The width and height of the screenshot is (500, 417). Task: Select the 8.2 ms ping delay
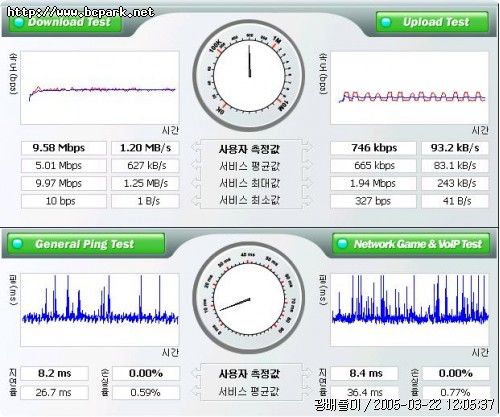pos(54,373)
